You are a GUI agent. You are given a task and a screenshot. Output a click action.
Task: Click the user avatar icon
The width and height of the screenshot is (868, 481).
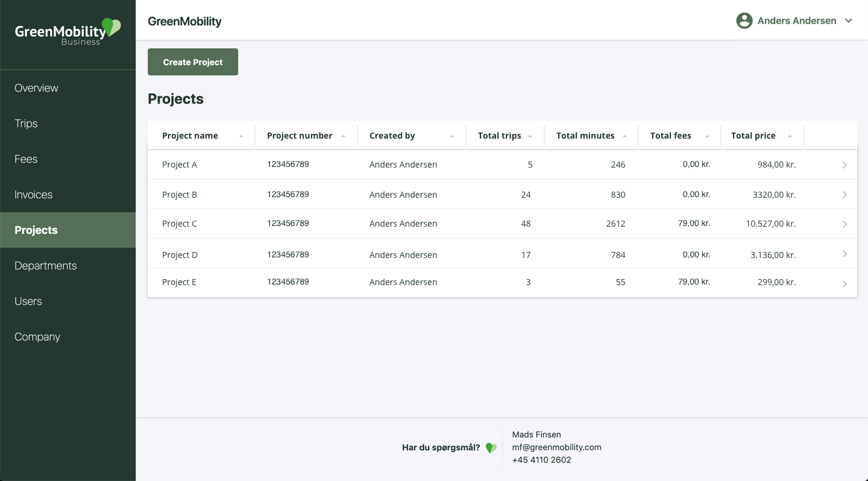click(x=744, y=20)
